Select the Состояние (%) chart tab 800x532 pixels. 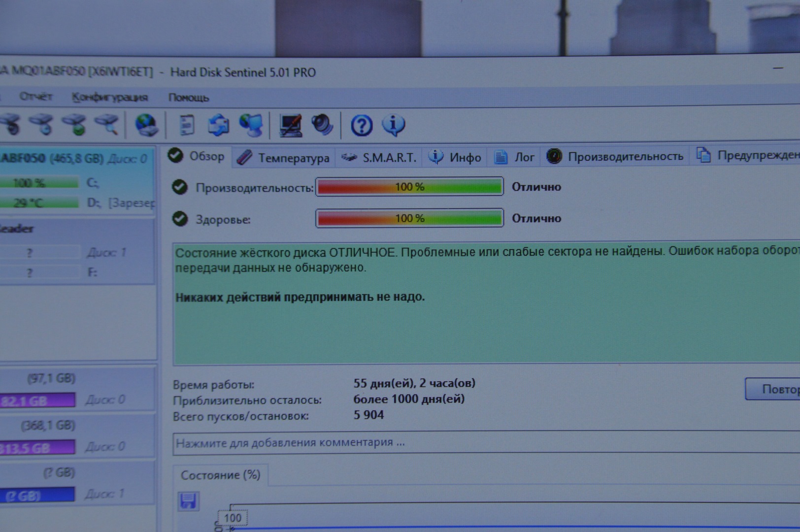(x=220, y=475)
